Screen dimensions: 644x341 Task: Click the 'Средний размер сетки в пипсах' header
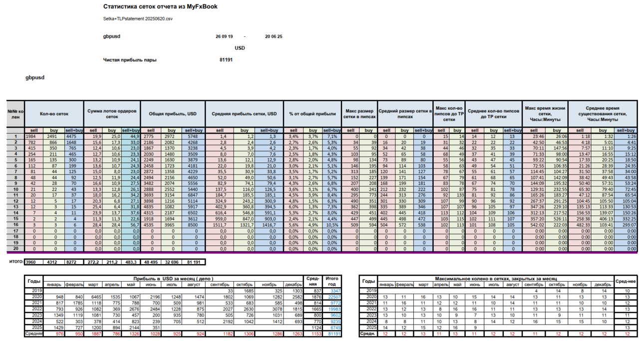click(x=405, y=114)
